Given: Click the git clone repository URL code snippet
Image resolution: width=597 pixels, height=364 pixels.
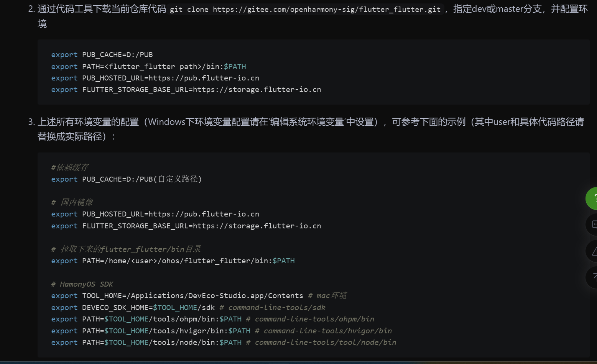Looking at the screenshot, I should pyautogui.click(x=306, y=9).
